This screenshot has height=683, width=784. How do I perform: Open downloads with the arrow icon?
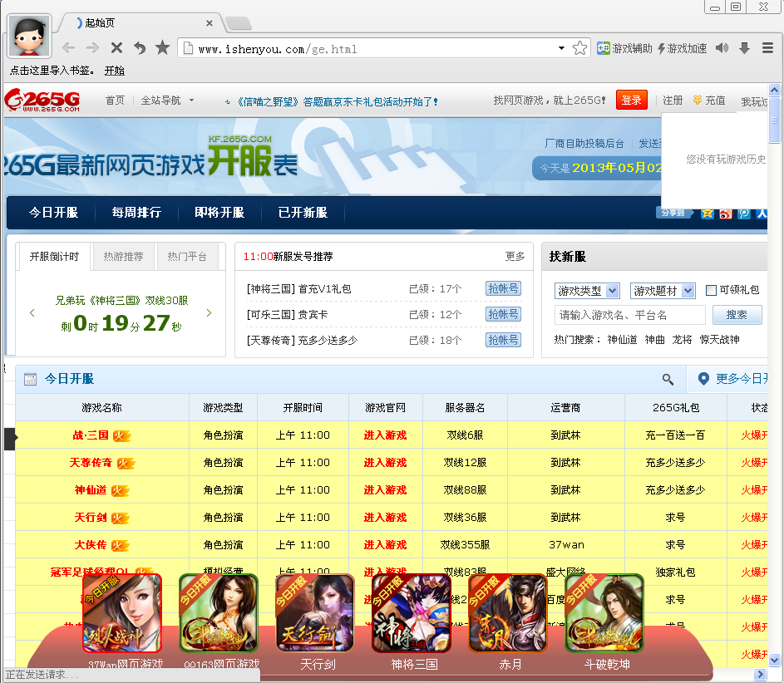(x=744, y=47)
